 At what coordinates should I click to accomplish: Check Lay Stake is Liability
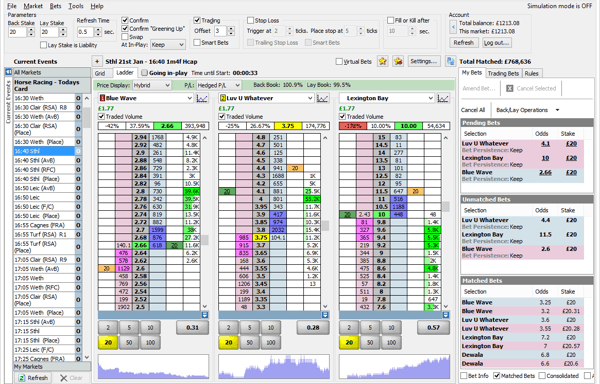pyautogui.click(x=43, y=45)
